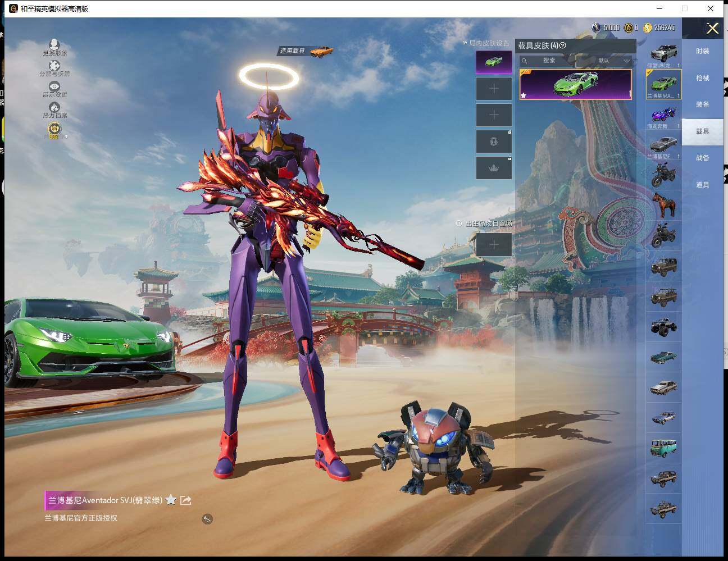Click the 出生岛炫目登场 plus slot
This screenshot has height=561, width=728.
click(x=494, y=245)
